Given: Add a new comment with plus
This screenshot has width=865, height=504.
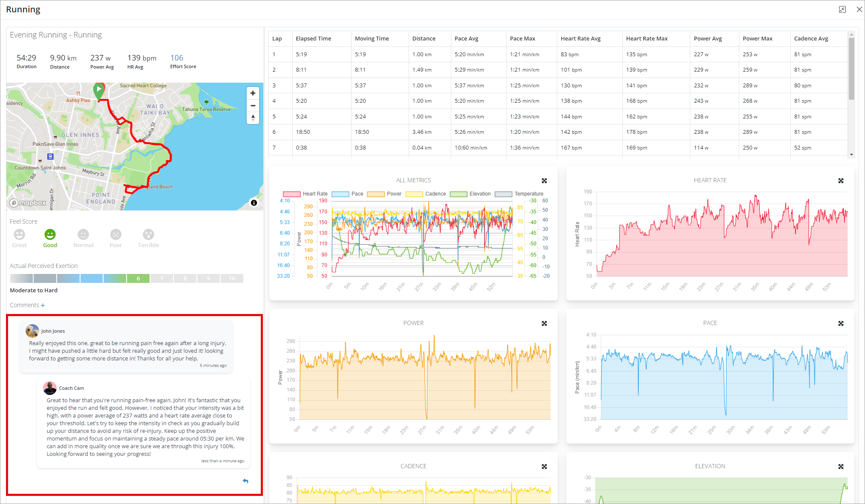Looking at the screenshot, I should point(43,305).
